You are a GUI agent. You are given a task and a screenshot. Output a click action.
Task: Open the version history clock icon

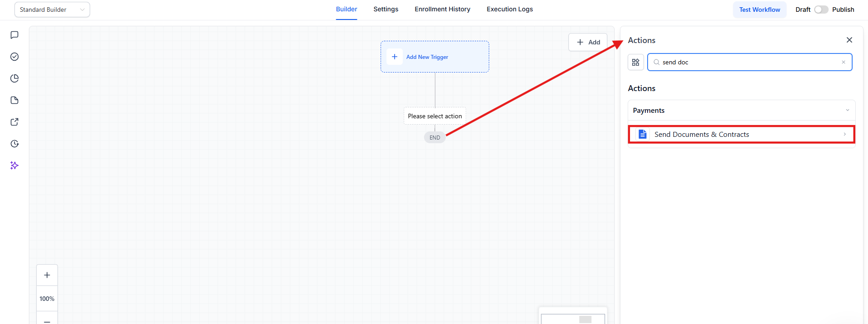(14, 144)
